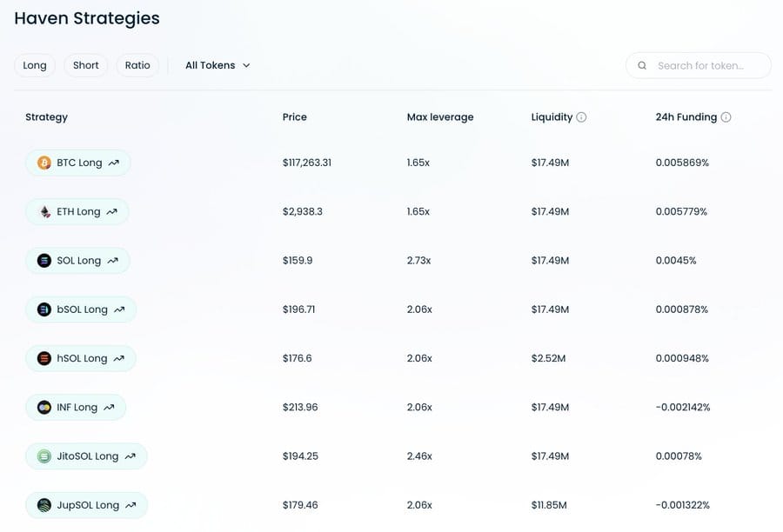The height and width of the screenshot is (532, 783).
Task: Click the Strategy column header
Action: click(x=46, y=117)
